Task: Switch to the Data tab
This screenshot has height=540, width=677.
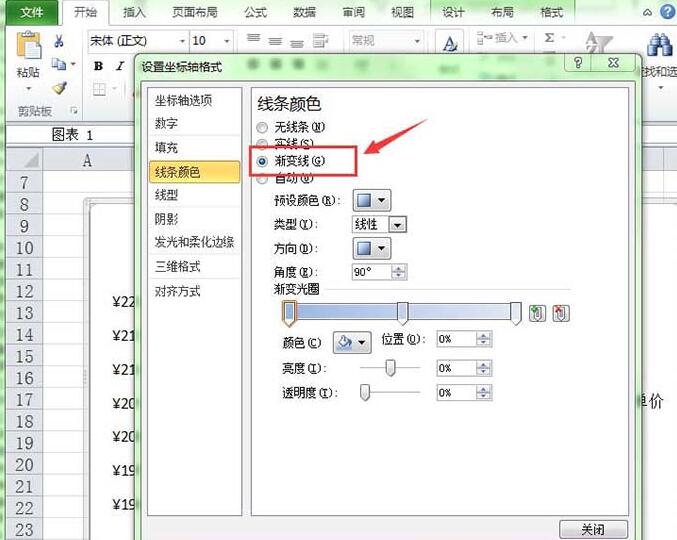Action: pyautogui.click(x=305, y=12)
